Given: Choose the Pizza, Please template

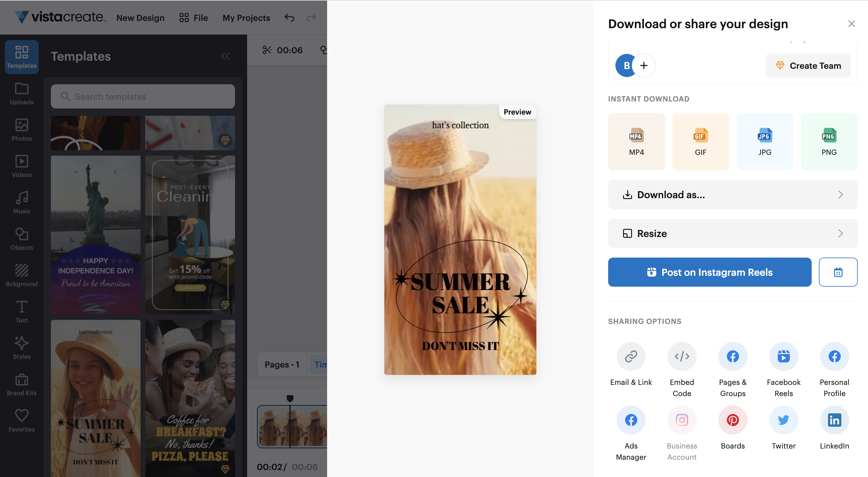Looking at the screenshot, I should pos(190,399).
